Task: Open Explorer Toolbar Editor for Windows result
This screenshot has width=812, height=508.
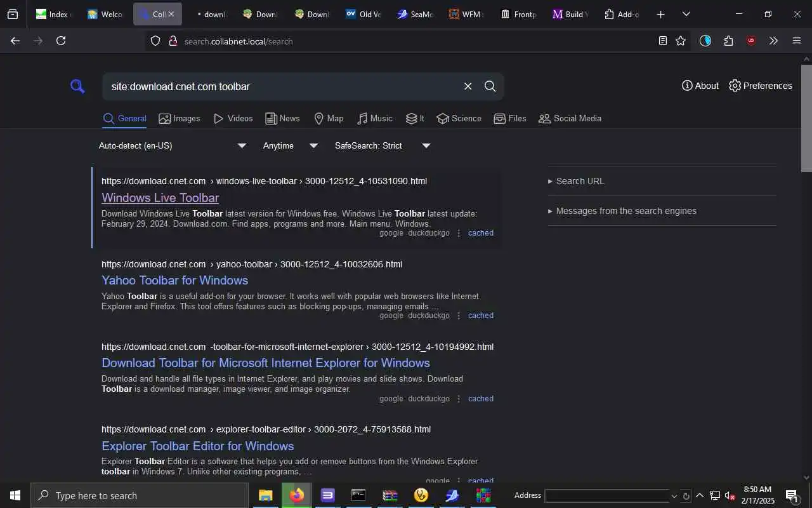Action: pyautogui.click(x=197, y=446)
